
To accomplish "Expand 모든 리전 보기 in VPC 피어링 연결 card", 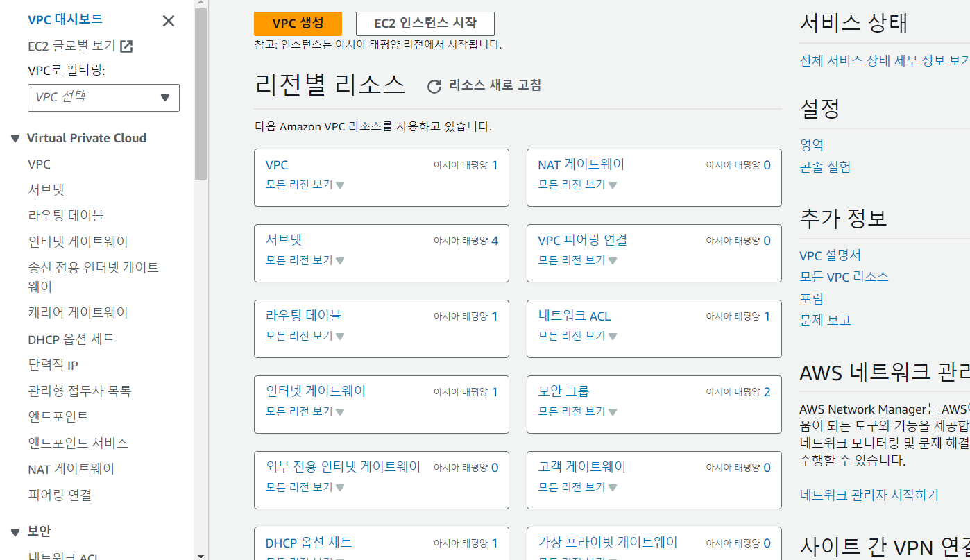I will (x=578, y=260).
